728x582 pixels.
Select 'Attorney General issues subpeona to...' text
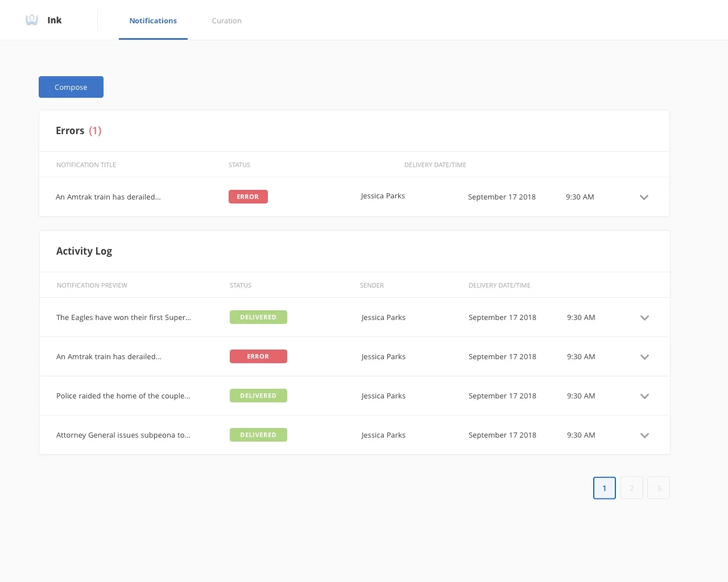[x=123, y=435]
